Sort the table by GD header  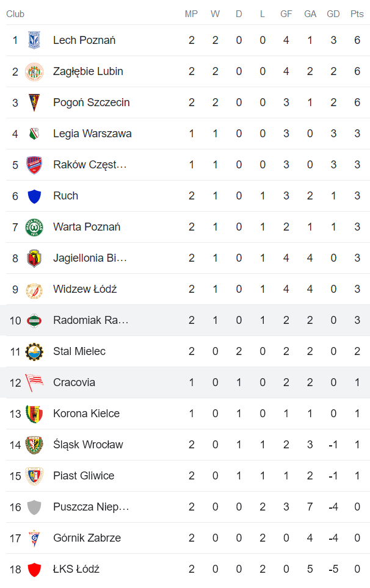tap(333, 13)
